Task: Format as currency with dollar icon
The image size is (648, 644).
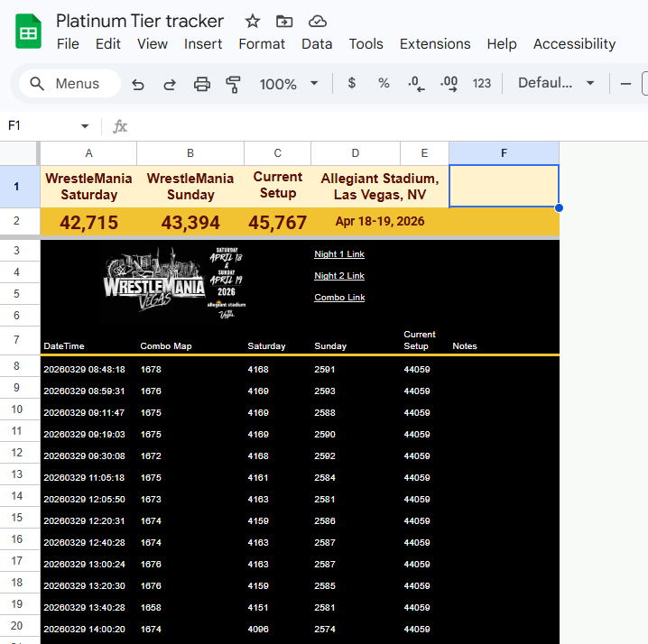Action: click(352, 83)
